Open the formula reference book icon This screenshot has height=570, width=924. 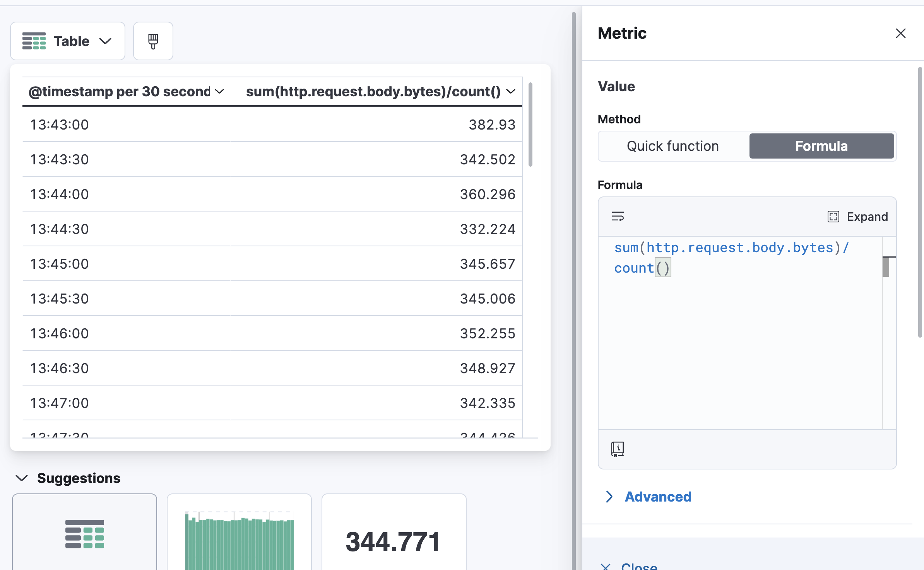(618, 449)
